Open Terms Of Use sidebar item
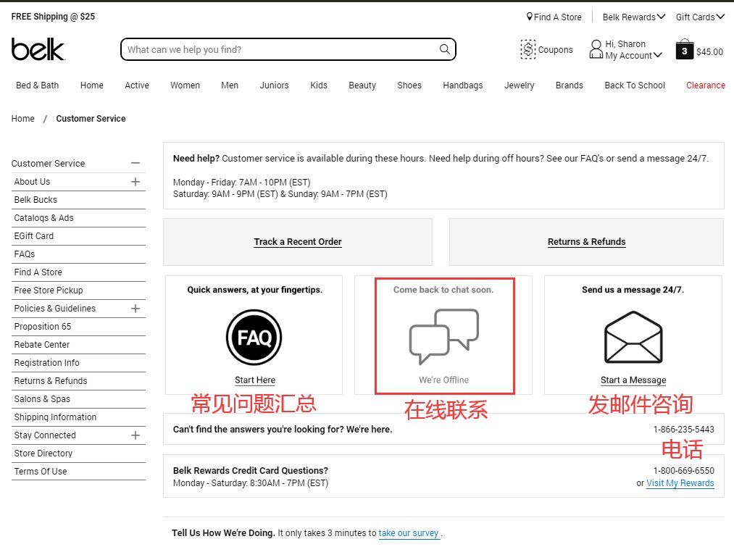Image resolution: width=734 pixels, height=560 pixels. tap(41, 471)
